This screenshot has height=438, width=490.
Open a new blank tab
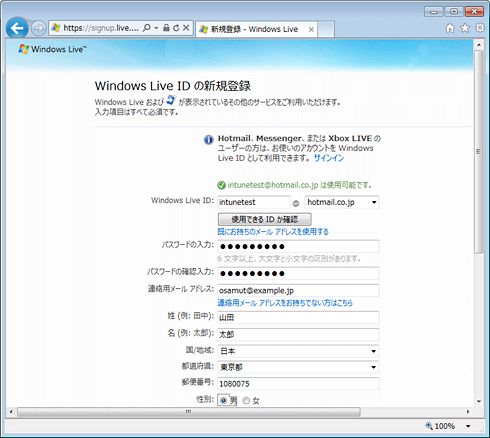[326, 29]
